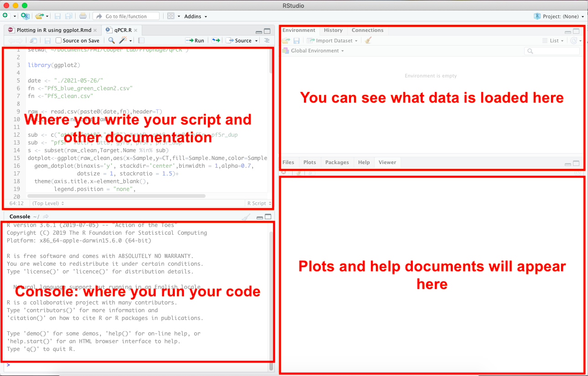The width and height of the screenshot is (588, 376).
Task: Open find/replace magnifier in editor toolbar
Action: coord(112,41)
